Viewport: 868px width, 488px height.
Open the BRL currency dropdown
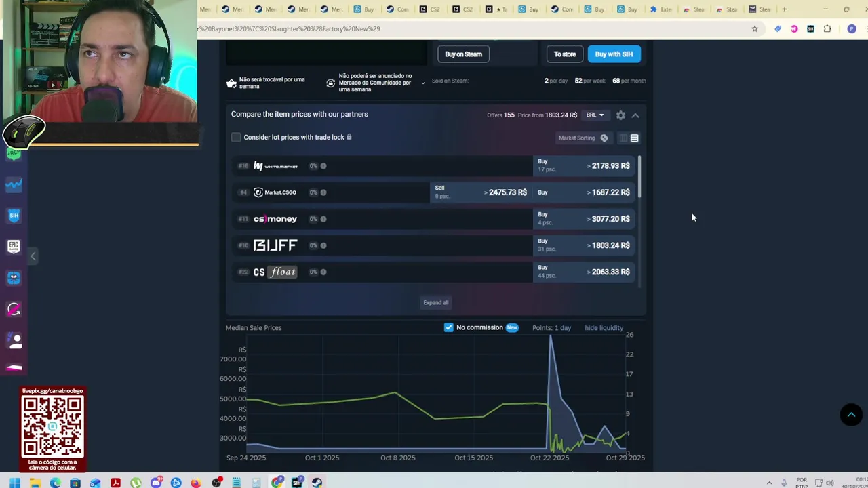click(595, 115)
